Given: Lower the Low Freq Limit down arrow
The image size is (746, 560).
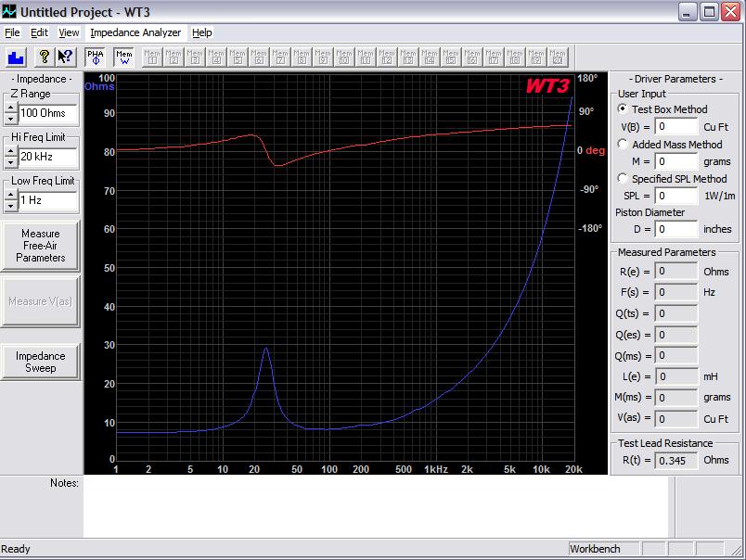Looking at the screenshot, I should (10, 206).
